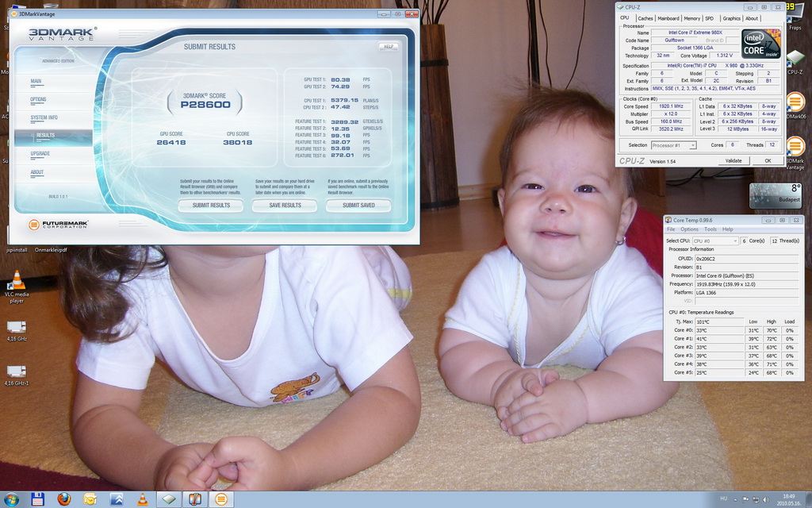Screen dimensions: 812x508
Task: Click the CPU-Z title bar chip icon
Action: pos(620,7)
